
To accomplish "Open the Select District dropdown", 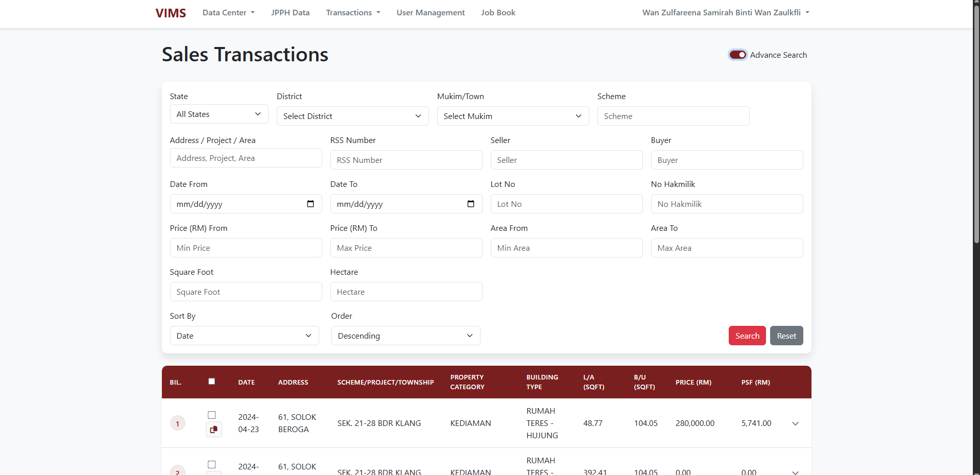I will pos(352,116).
